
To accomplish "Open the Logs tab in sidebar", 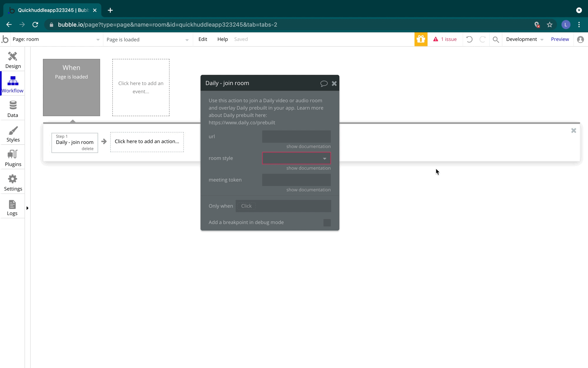I will (x=13, y=207).
